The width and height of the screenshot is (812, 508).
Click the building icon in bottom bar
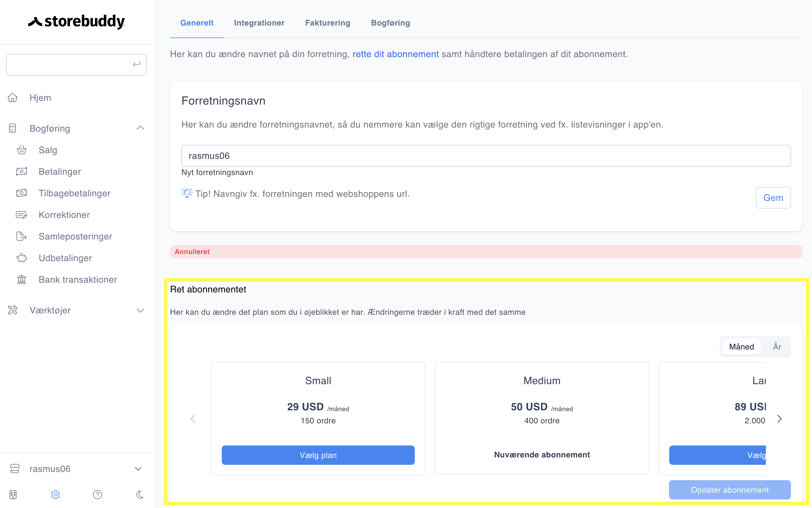click(x=13, y=495)
